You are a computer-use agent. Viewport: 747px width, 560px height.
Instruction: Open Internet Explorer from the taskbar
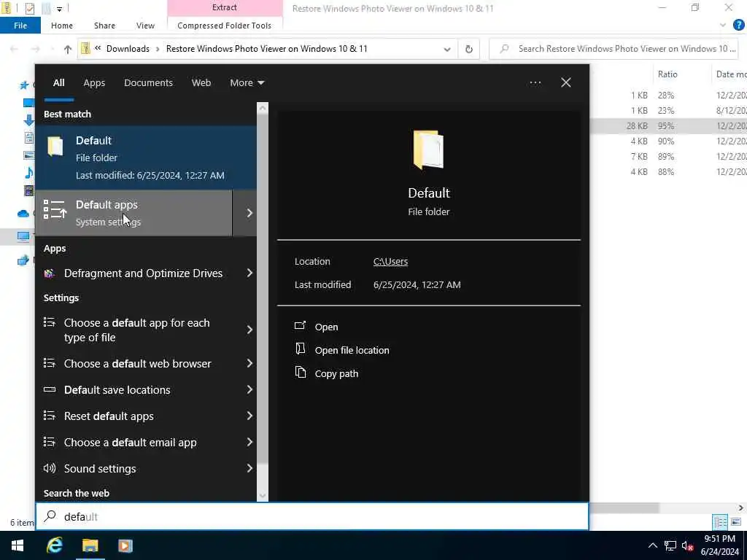[x=54, y=545]
